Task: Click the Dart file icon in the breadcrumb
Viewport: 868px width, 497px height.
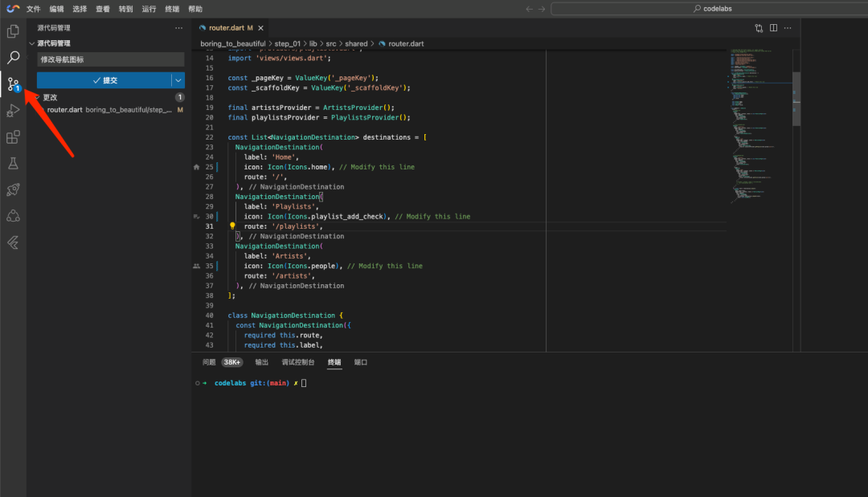Action: click(x=382, y=43)
